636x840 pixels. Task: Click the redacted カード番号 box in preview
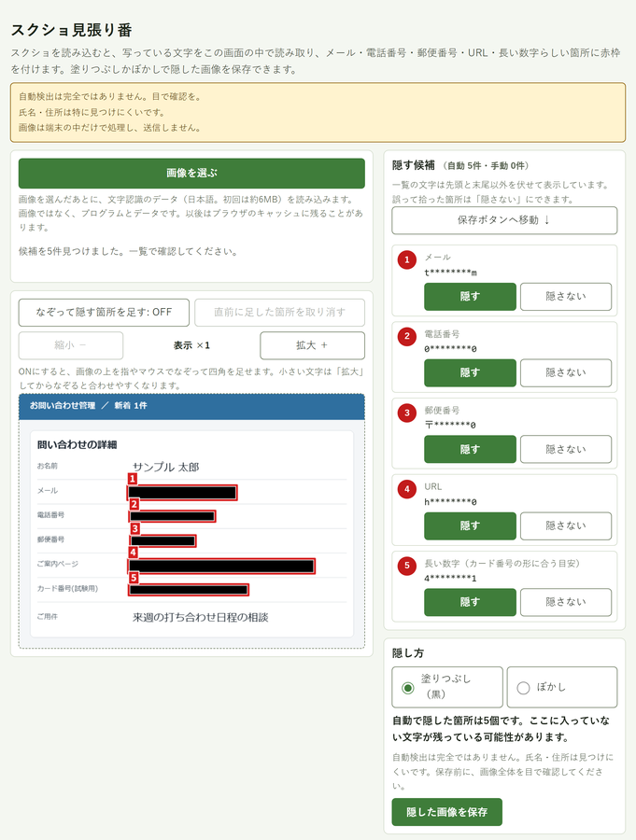[x=189, y=590]
